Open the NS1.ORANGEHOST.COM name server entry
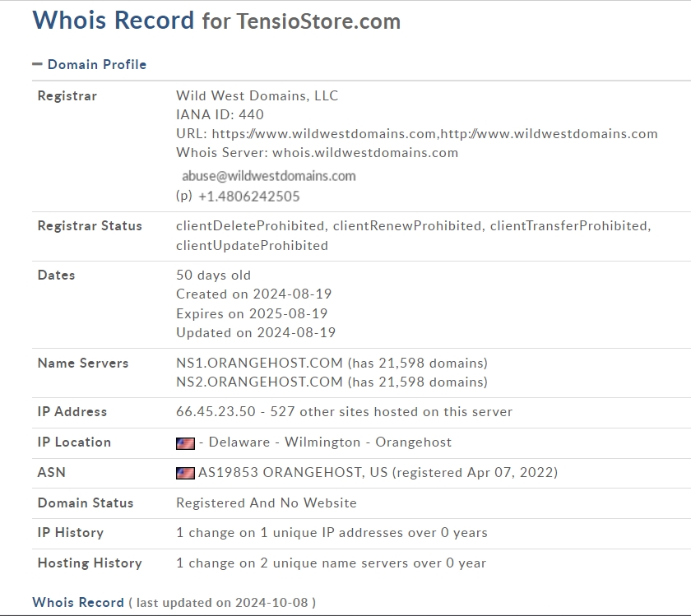Viewport: 691px width, 616px height. pyautogui.click(x=259, y=363)
